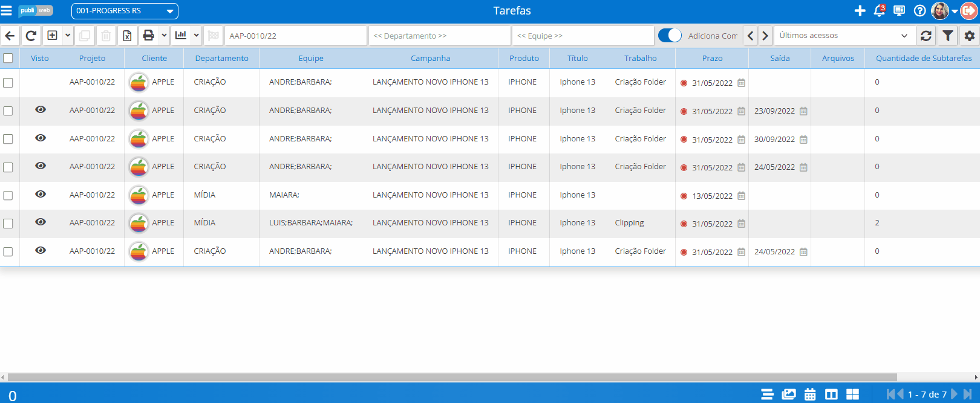Toggle the eye icon in the Clipping row
This screenshot has width=980, height=403.
pyautogui.click(x=41, y=222)
